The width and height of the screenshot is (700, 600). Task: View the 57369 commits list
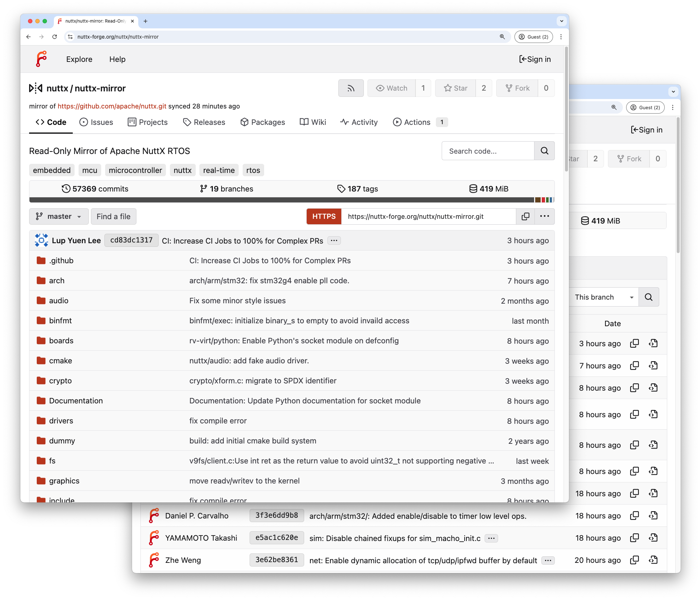(x=95, y=189)
